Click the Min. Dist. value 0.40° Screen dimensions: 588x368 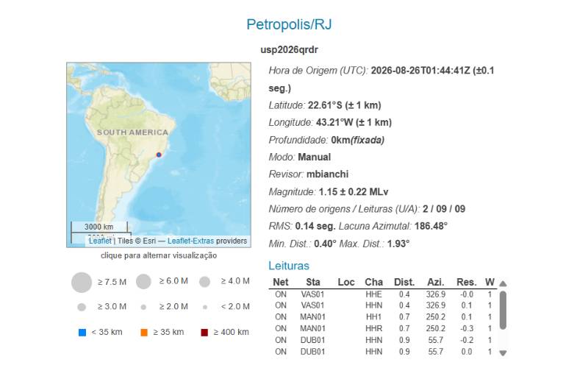[325, 244]
